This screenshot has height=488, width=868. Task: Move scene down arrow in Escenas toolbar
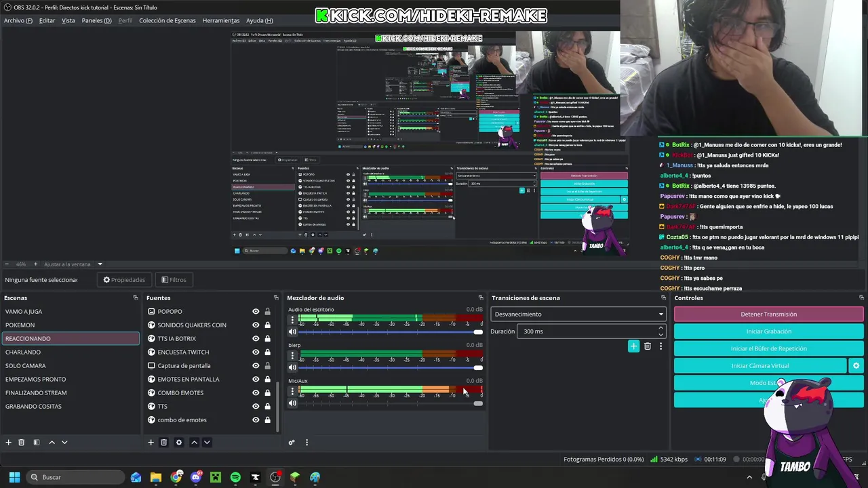(x=64, y=443)
